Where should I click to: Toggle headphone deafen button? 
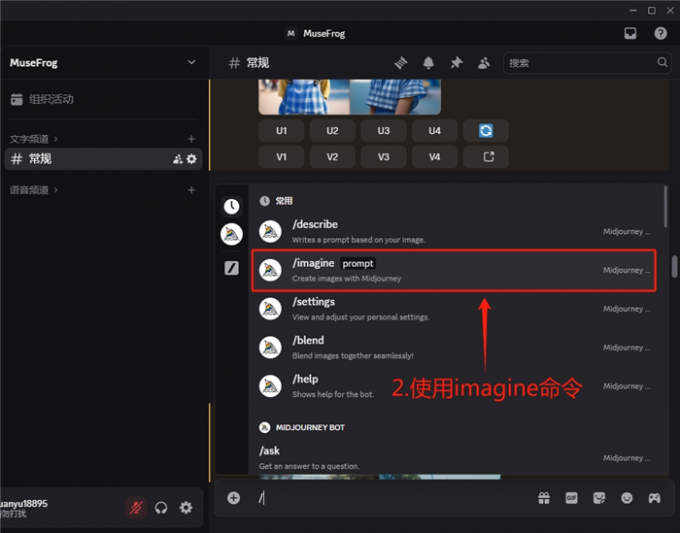click(x=161, y=507)
